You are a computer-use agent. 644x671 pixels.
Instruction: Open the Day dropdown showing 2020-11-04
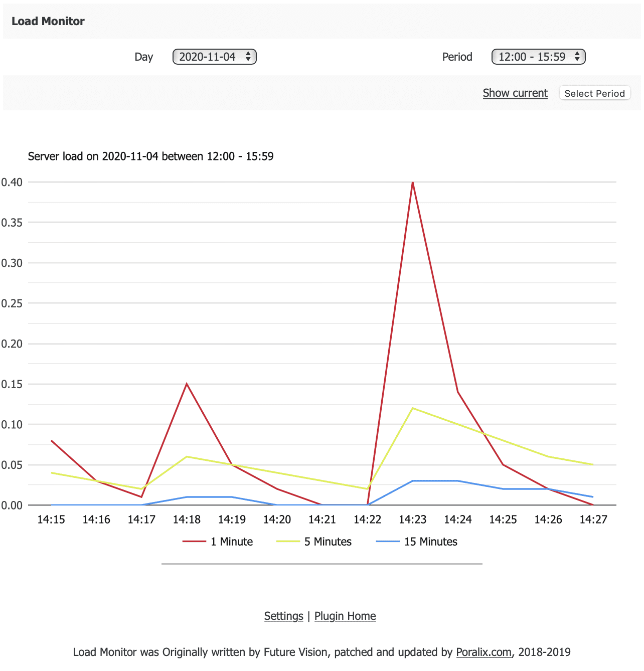pyautogui.click(x=214, y=57)
